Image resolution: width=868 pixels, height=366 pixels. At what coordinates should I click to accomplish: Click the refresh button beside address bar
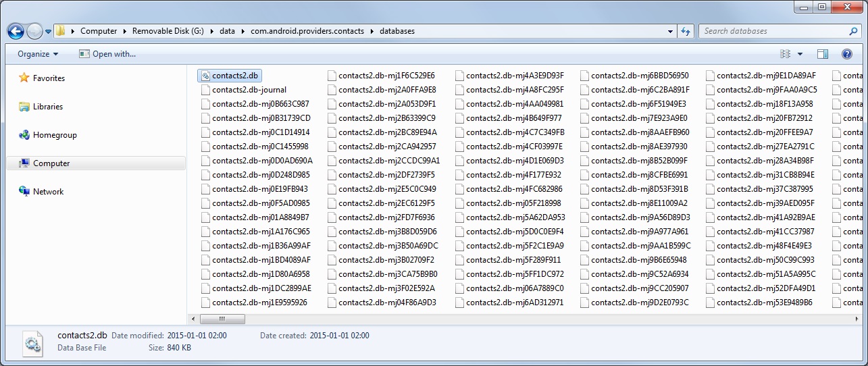(x=686, y=31)
